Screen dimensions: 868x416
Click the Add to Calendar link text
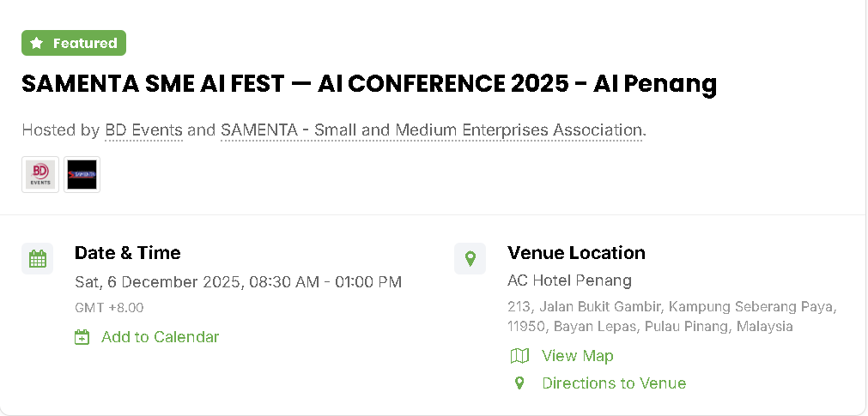point(160,337)
